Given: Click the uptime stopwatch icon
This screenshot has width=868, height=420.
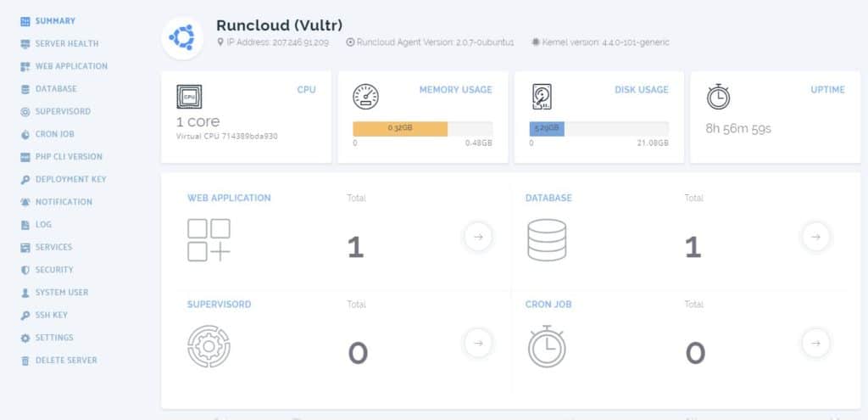Looking at the screenshot, I should pyautogui.click(x=718, y=97).
